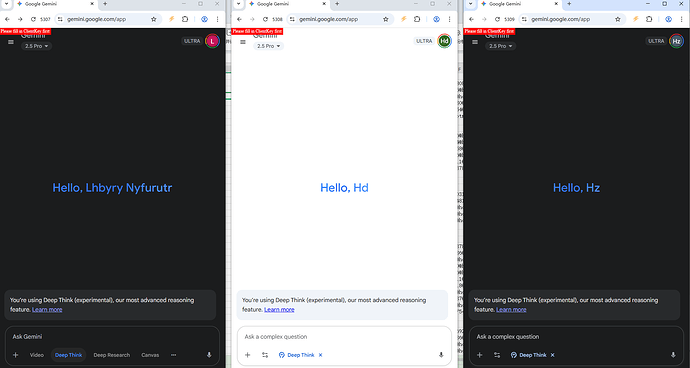Screen dimensions: 690x368
Task: Focus Ask a complex question field, right window
Action: [576, 337]
